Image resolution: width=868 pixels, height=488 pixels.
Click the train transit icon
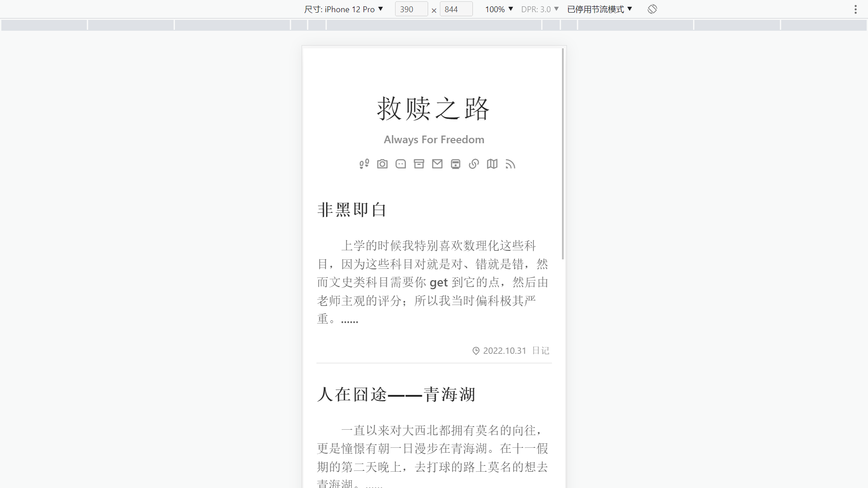click(456, 164)
